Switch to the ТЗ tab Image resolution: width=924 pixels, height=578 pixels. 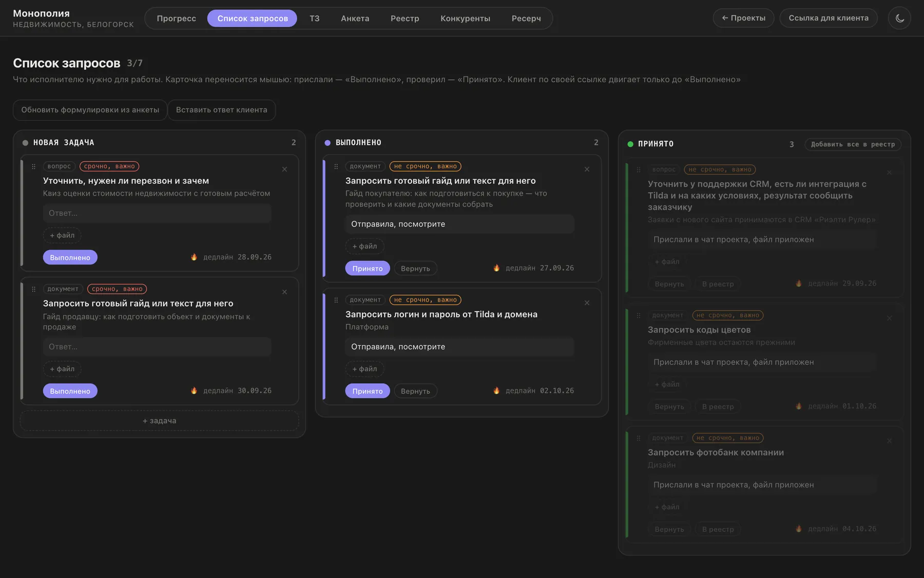coord(315,18)
